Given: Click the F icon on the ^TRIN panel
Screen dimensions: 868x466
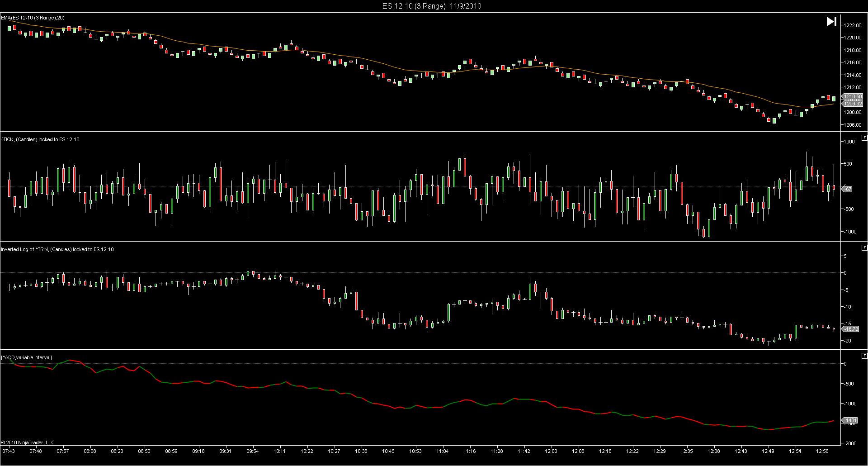Looking at the screenshot, I should pos(864,247).
